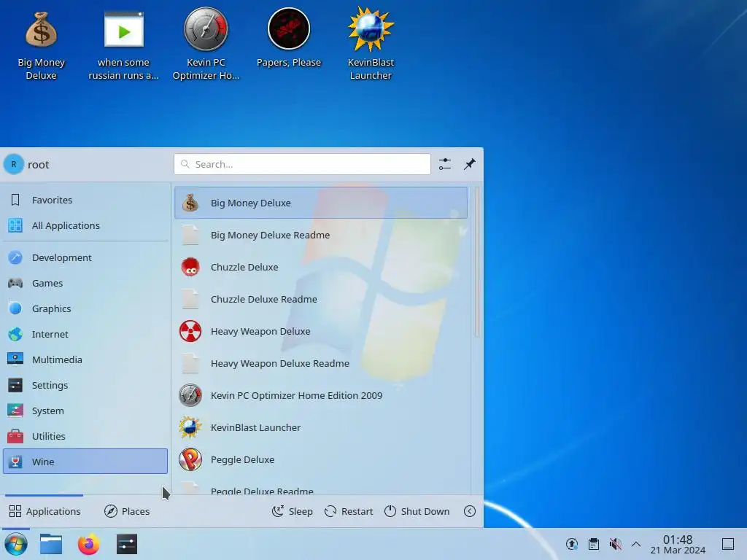747x560 pixels.
Task: Click the launcher list scrollbar
Action: pyautogui.click(x=477, y=262)
